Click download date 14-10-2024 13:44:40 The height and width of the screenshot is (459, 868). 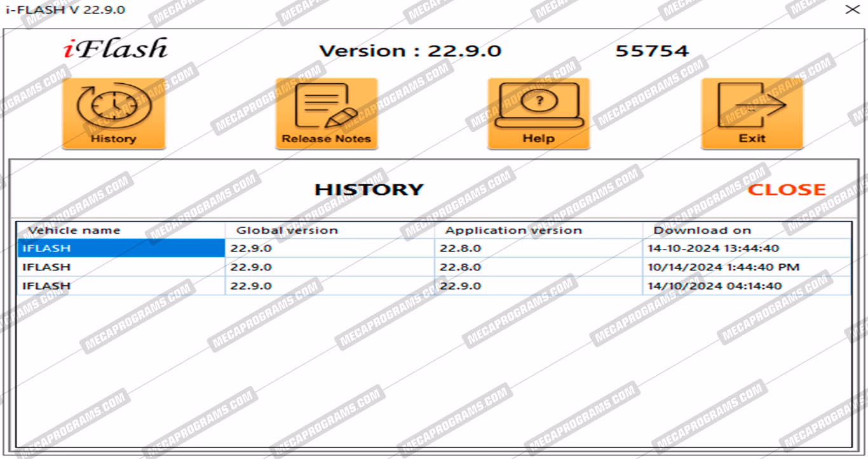click(x=713, y=248)
